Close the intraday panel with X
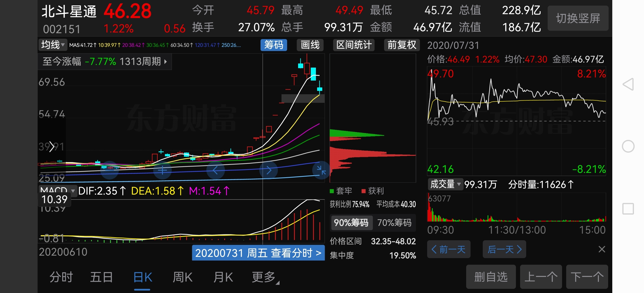The width and height of the screenshot is (644, 293). [x=602, y=249]
